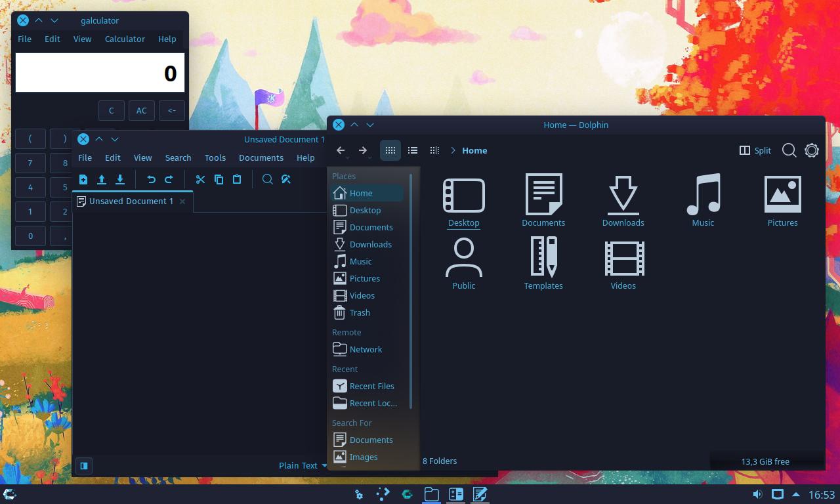The image size is (840, 504).
Task: Paste from clipboard icon in text editor
Action: tap(237, 179)
